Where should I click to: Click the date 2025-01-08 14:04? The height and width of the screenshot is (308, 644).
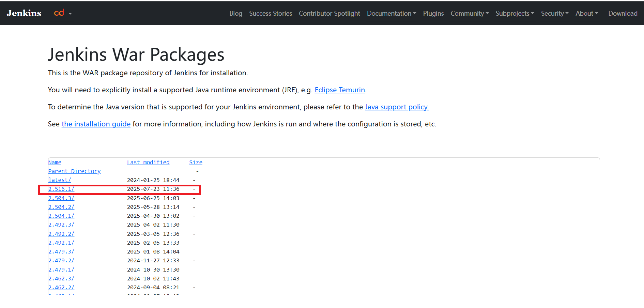(153, 251)
